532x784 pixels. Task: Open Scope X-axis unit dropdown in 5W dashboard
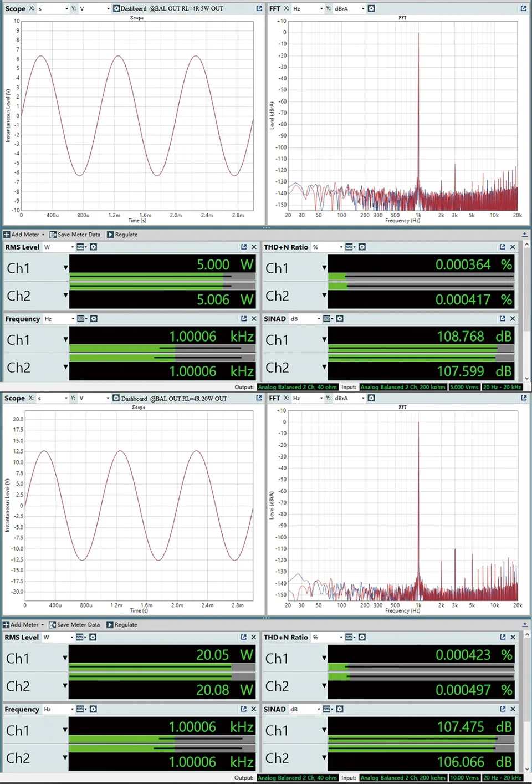coord(53,8)
